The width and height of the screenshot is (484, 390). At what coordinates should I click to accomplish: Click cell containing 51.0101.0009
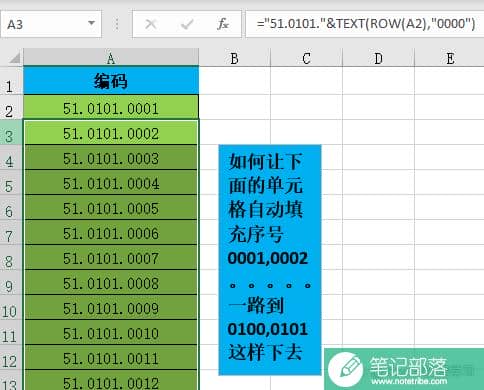point(111,307)
